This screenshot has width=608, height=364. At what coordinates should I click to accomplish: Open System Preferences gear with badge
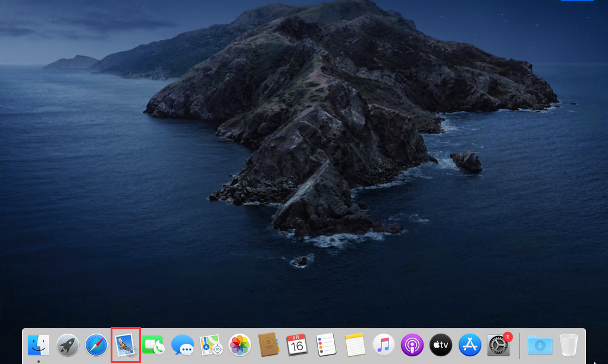[x=499, y=345]
